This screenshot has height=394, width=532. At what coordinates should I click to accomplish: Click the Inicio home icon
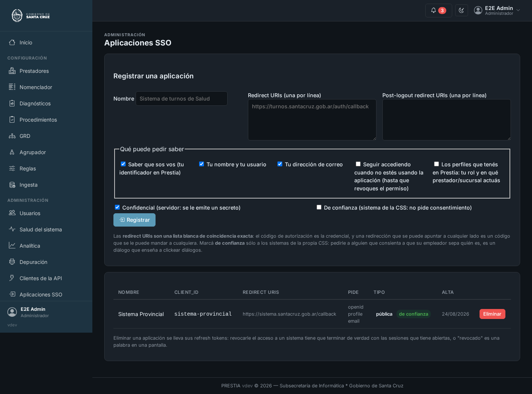pos(12,43)
